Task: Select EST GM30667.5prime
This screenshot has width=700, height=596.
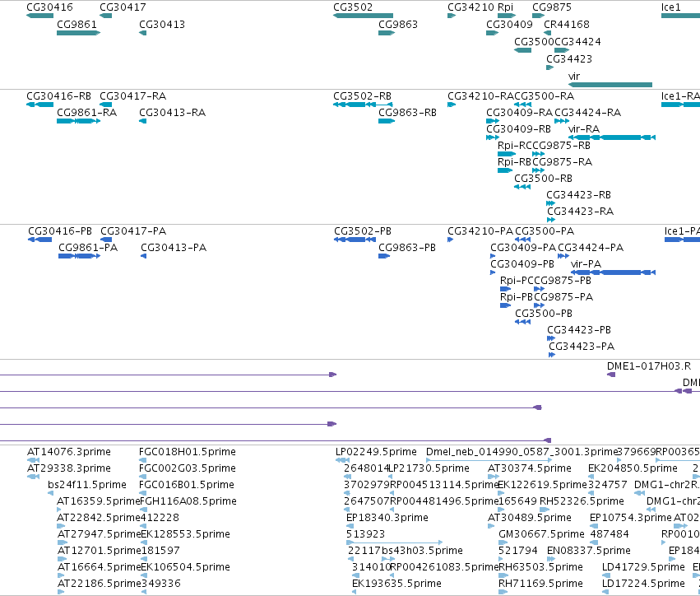Action: (541, 534)
